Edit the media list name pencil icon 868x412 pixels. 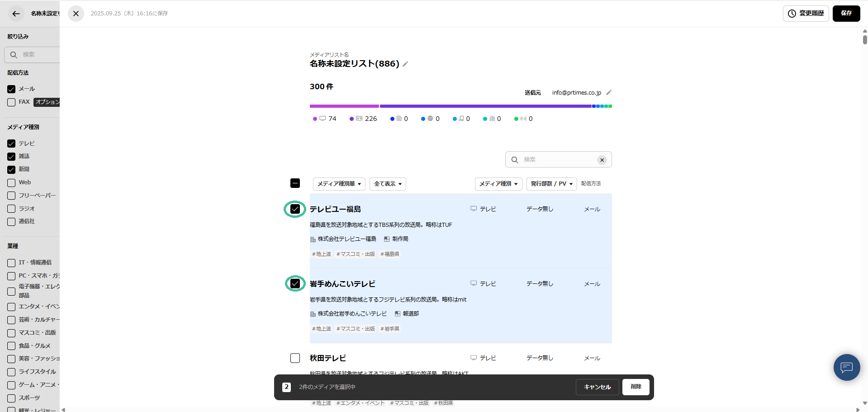(x=405, y=64)
